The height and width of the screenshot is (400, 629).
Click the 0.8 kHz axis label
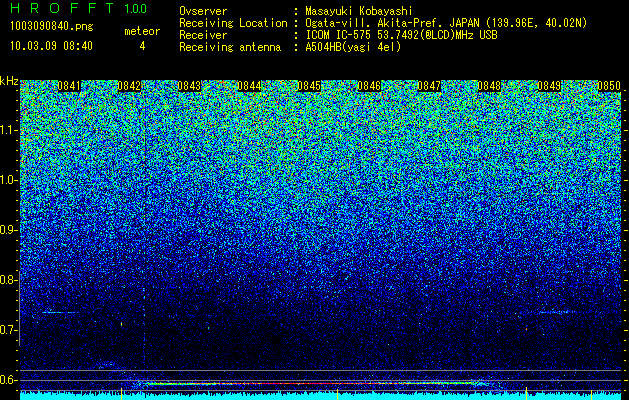[7, 280]
